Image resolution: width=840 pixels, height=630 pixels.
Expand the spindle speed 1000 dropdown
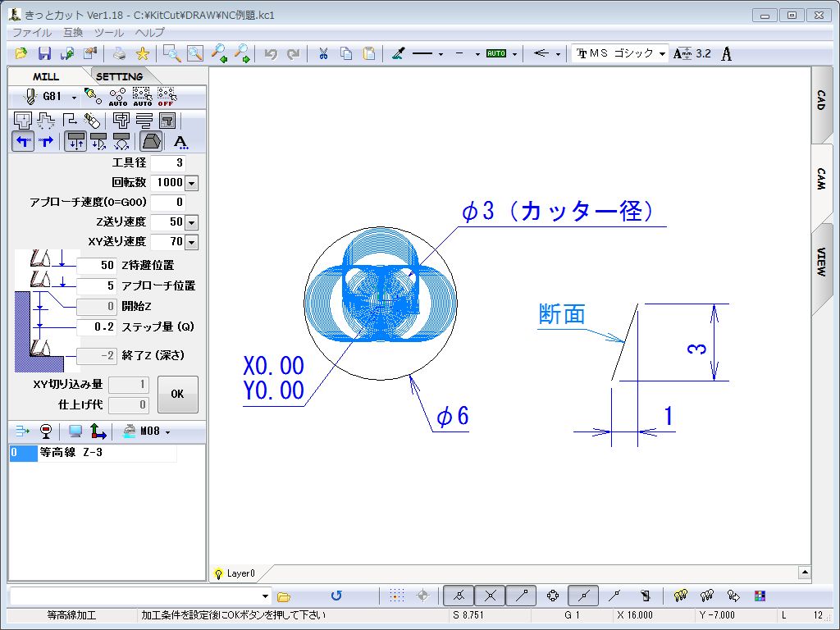[192, 183]
